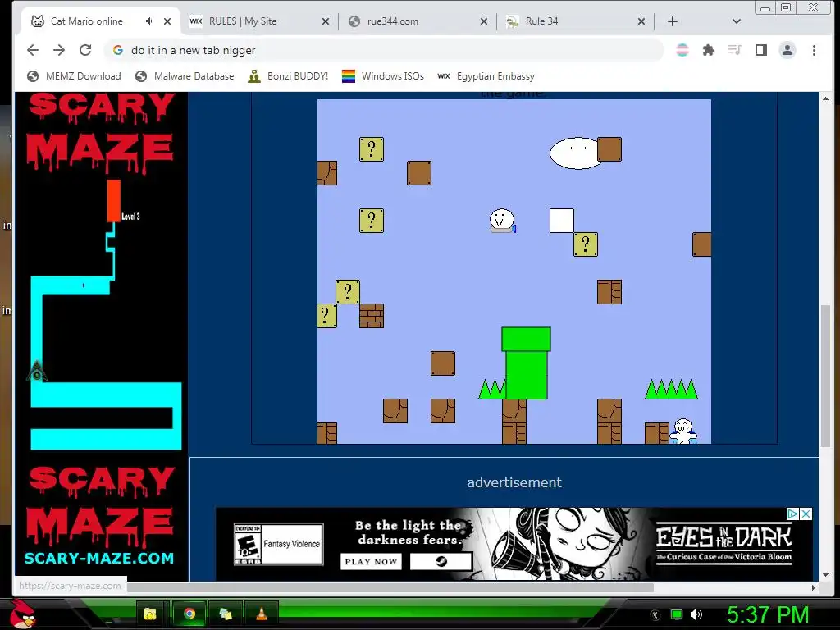840x630 pixels.
Task: Click the horizontal scrollbar thumb
Action: [390, 587]
